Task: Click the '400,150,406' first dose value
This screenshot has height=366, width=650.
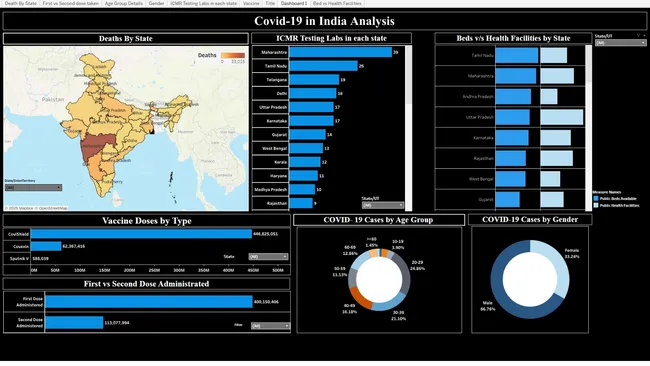Action: (266, 302)
